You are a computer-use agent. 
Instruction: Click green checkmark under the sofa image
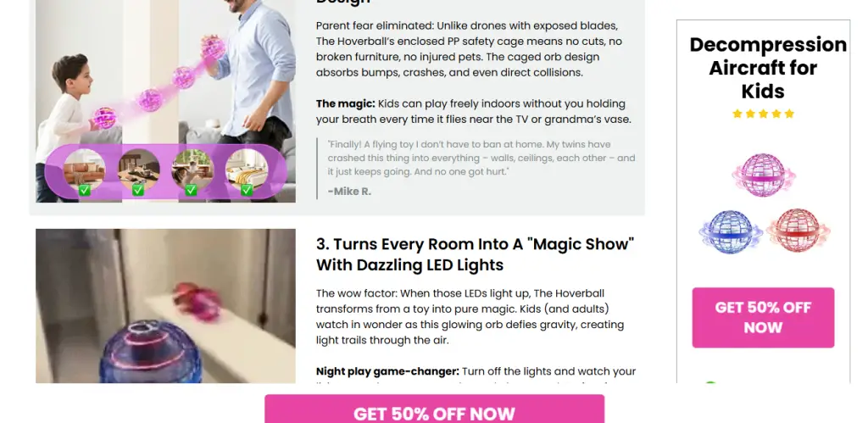pyautogui.click(x=84, y=190)
